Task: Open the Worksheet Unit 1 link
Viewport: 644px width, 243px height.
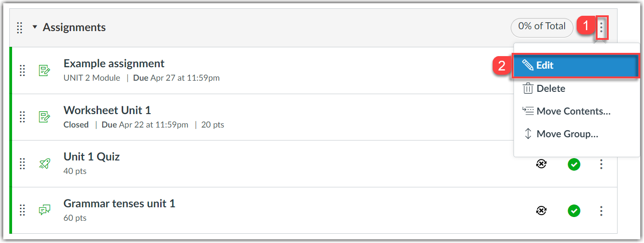Action: [x=107, y=110]
